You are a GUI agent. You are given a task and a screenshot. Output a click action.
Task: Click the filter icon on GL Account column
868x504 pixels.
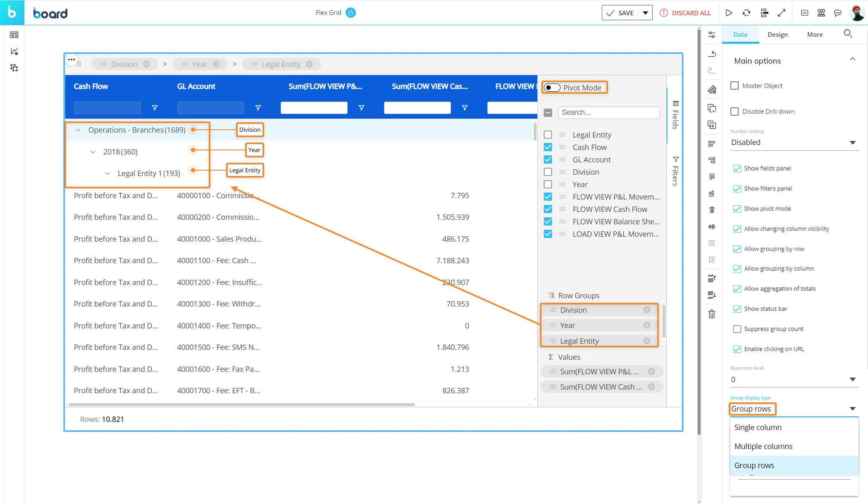tap(257, 108)
